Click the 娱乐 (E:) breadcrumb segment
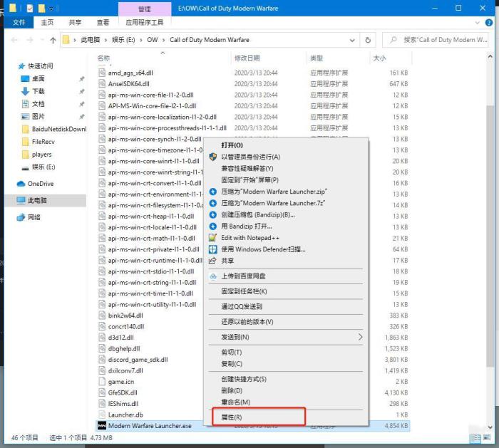The image size is (499, 448). click(x=123, y=40)
